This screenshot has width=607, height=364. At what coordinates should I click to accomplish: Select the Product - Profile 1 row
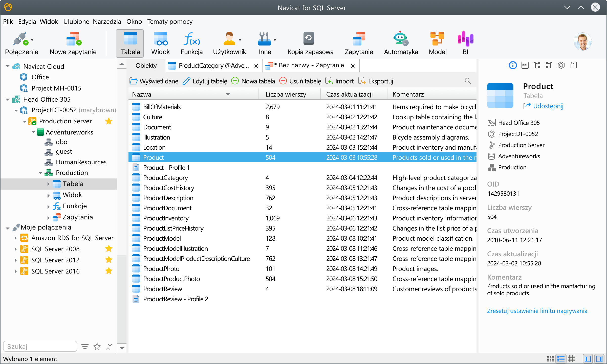coord(302,167)
